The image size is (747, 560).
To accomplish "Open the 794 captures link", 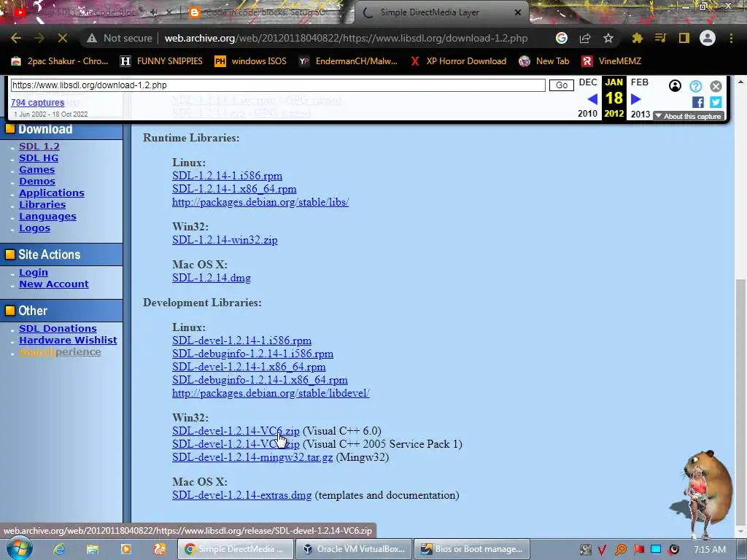I will pyautogui.click(x=38, y=102).
